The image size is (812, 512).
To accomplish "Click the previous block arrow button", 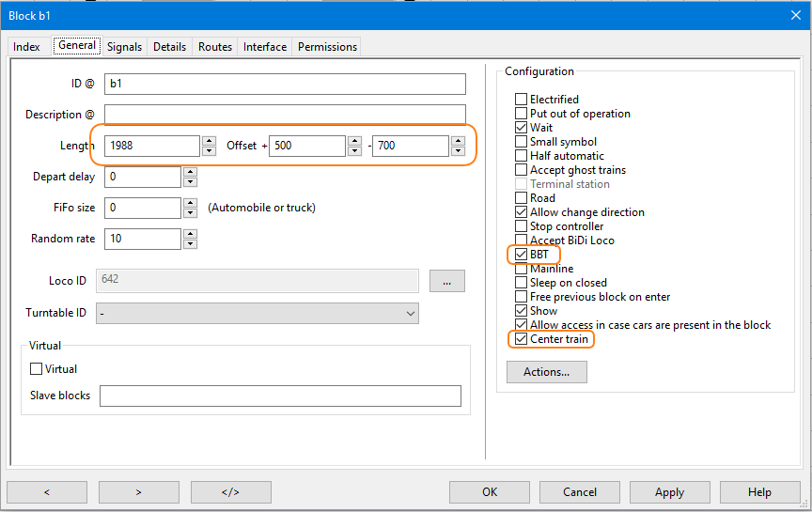I will (x=47, y=492).
